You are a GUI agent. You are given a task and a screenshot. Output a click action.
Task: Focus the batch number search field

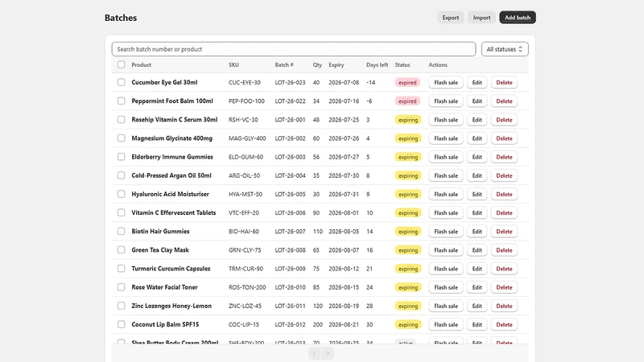coord(294,49)
